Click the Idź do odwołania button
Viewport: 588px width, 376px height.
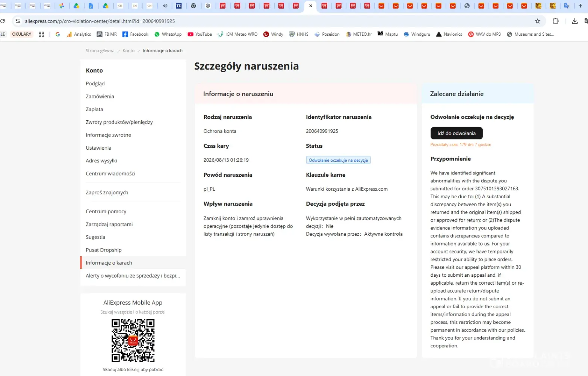456,133
